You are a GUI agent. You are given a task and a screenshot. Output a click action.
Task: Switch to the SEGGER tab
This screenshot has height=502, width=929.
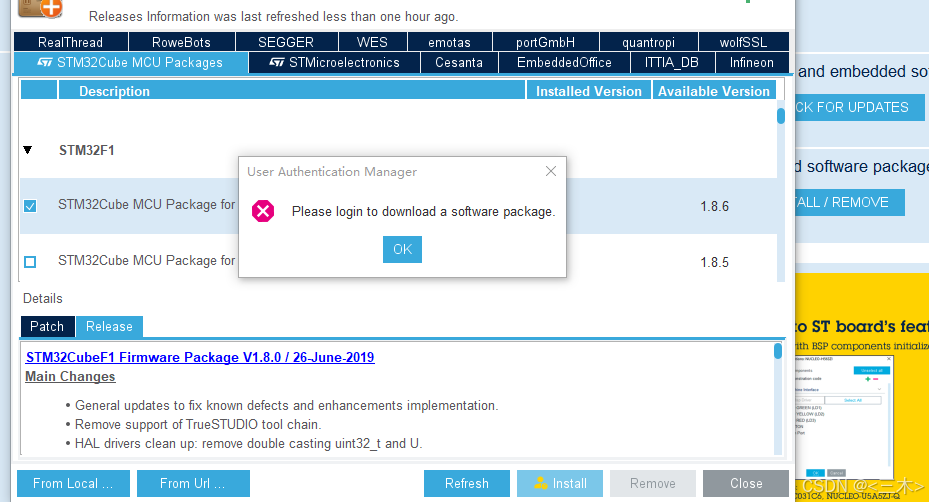[x=286, y=42]
